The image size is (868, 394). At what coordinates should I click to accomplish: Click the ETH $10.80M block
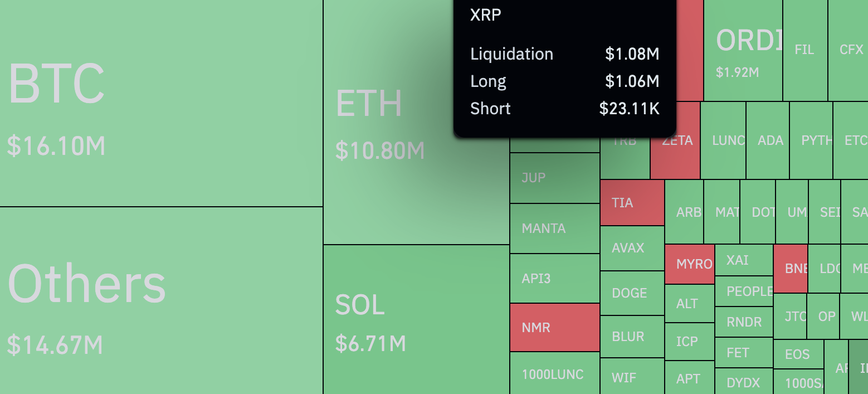[390, 167]
